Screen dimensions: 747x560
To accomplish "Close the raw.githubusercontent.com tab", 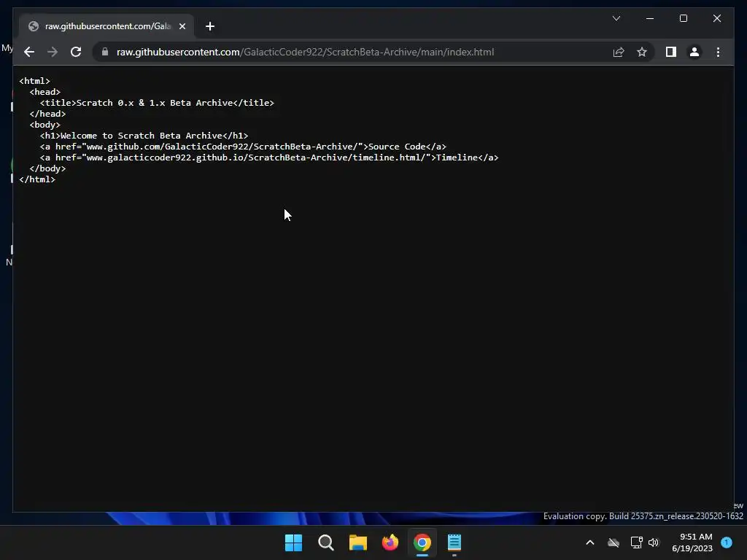I will (182, 26).
